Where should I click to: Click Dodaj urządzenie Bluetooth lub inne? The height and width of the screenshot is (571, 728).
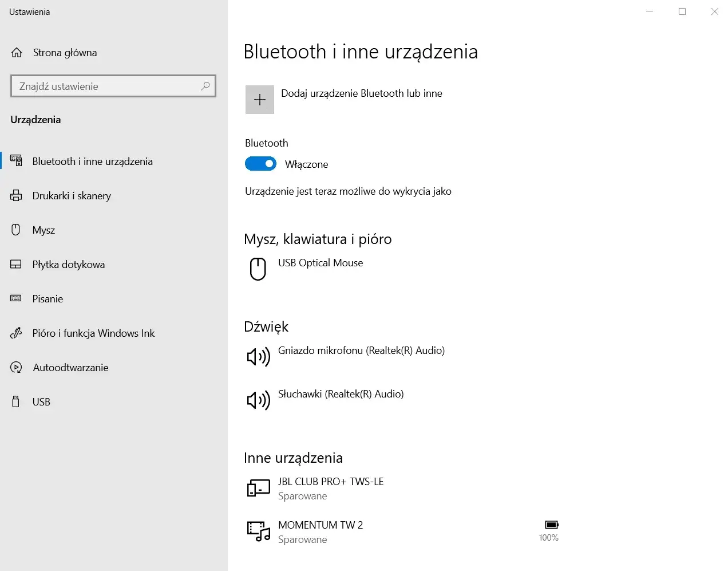(x=361, y=93)
